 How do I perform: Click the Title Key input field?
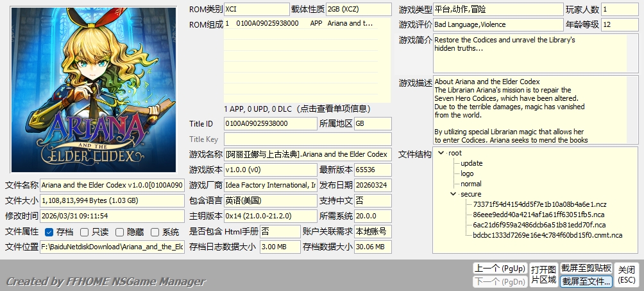[307, 139]
